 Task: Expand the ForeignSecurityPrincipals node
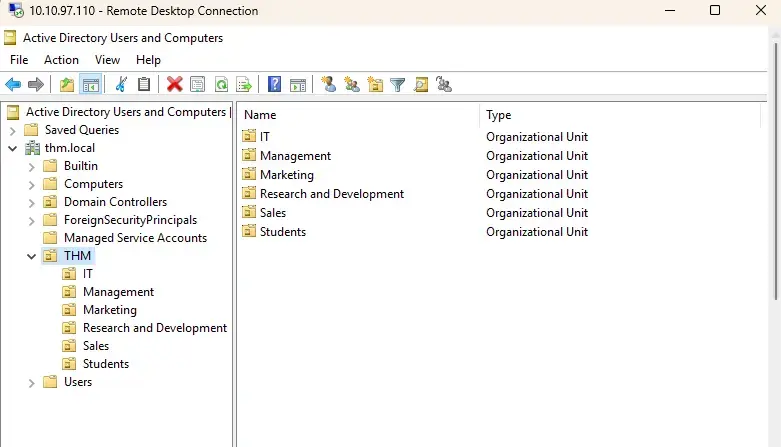coord(31,221)
